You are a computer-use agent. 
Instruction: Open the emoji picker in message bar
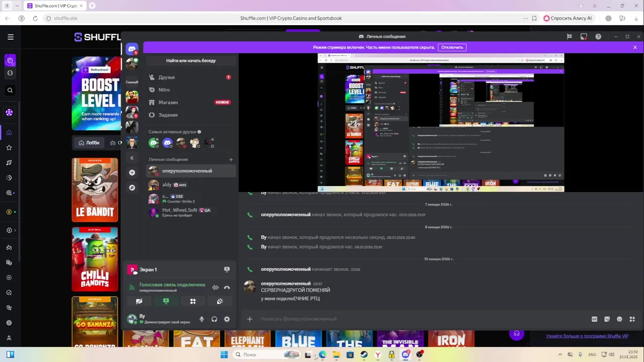[619, 319]
